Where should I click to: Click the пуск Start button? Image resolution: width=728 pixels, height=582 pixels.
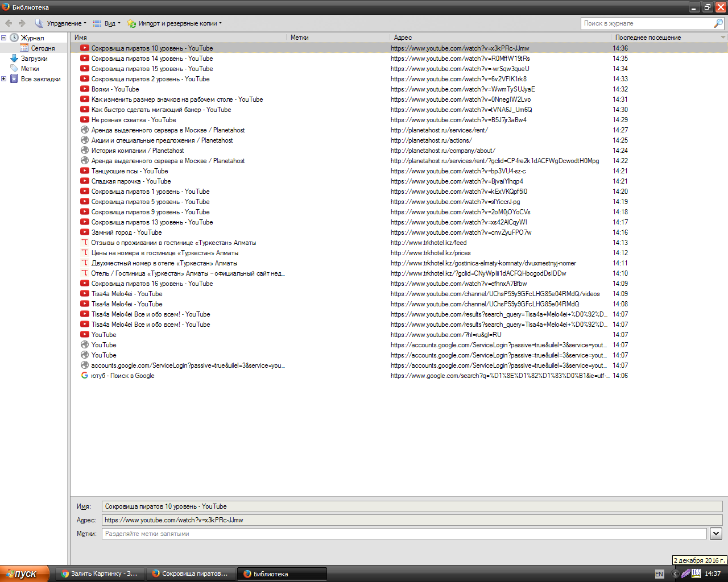(25, 574)
